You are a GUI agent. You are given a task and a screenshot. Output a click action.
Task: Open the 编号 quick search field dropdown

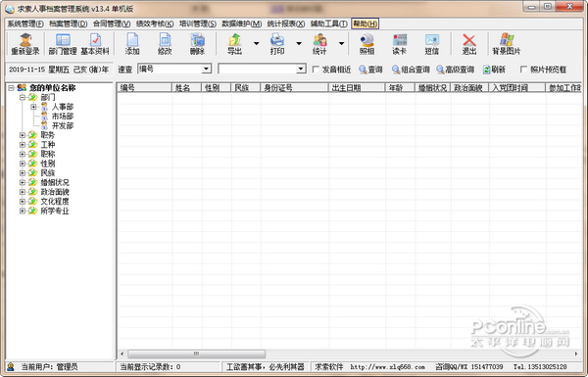click(206, 69)
